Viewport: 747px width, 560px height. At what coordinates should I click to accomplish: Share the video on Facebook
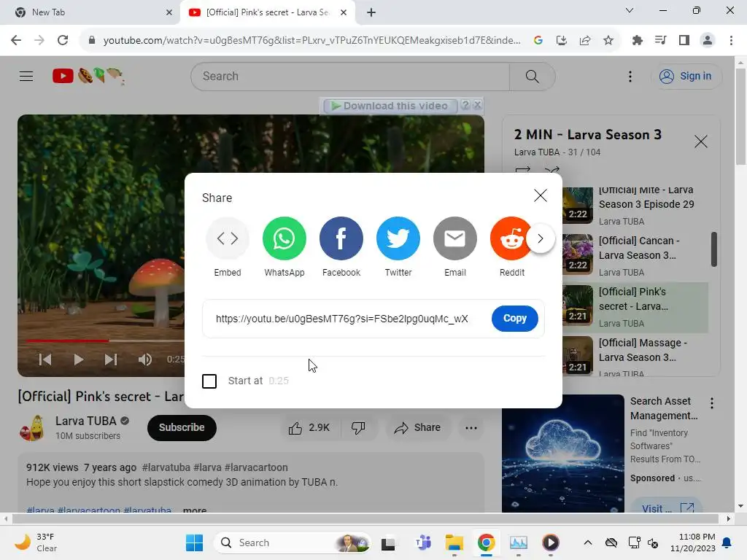point(341,238)
